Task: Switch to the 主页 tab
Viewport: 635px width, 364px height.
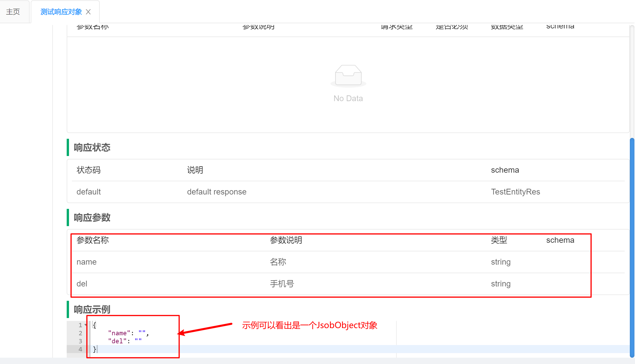Action: pos(14,11)
